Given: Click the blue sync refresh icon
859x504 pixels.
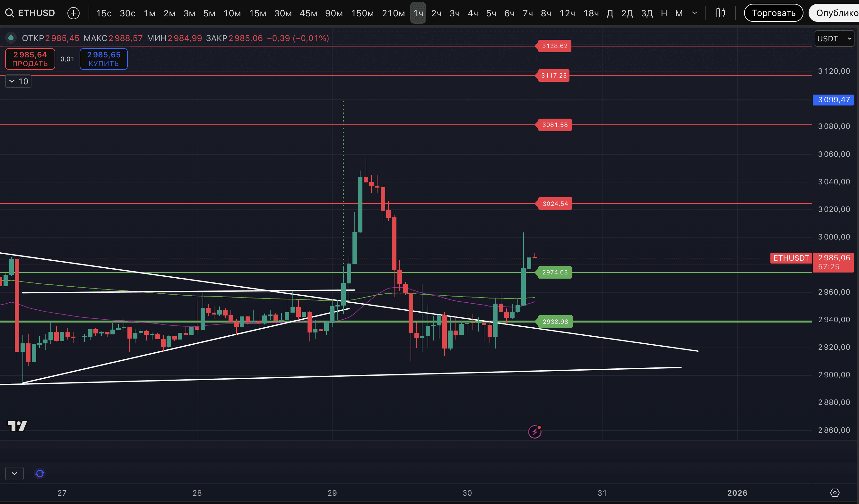Looking at the screenshot, I should click(39, 473).
